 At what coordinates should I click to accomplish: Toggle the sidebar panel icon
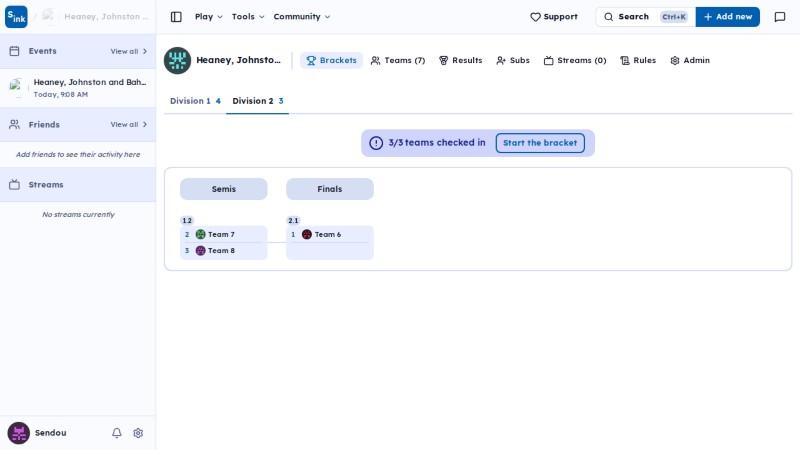click(x=176, y=17)
